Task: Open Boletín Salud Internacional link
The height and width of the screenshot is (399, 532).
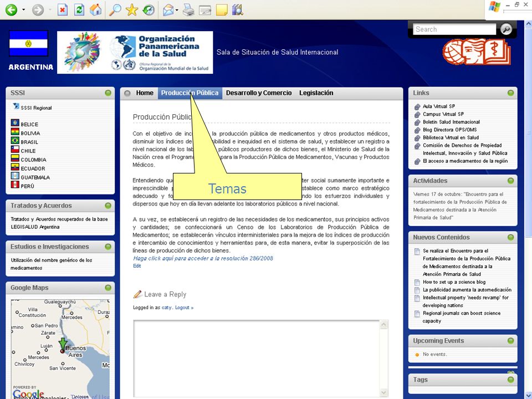Action: [x=451, y=122]
